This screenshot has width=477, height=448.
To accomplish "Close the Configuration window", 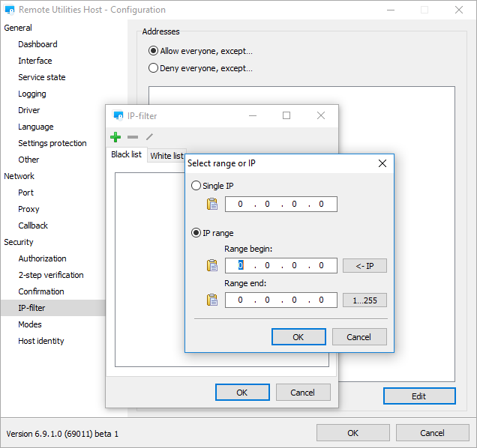I will (x=459, y=10).
